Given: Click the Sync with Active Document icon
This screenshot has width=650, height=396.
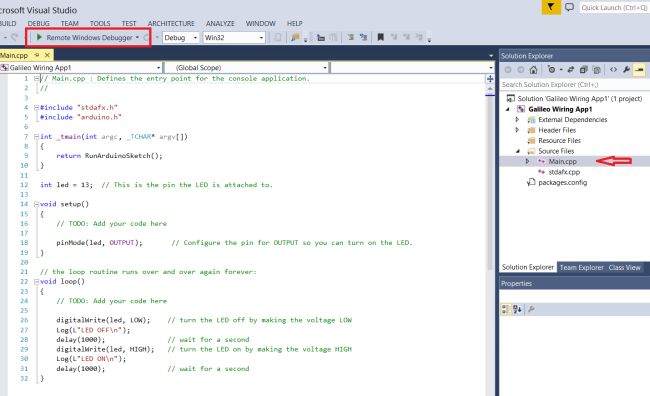Looking at the screenshot, I should (x=571, y=70).
